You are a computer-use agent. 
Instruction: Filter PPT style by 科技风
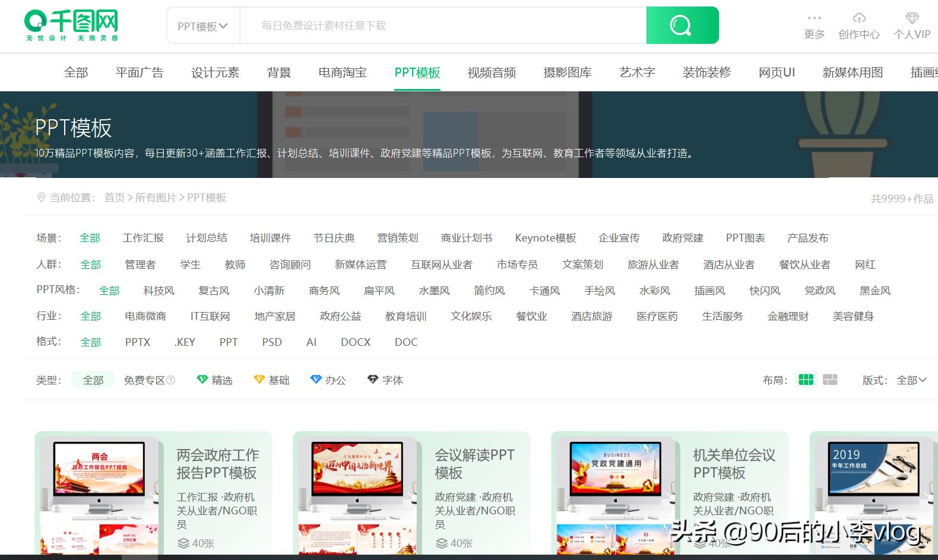click(159, 291)
